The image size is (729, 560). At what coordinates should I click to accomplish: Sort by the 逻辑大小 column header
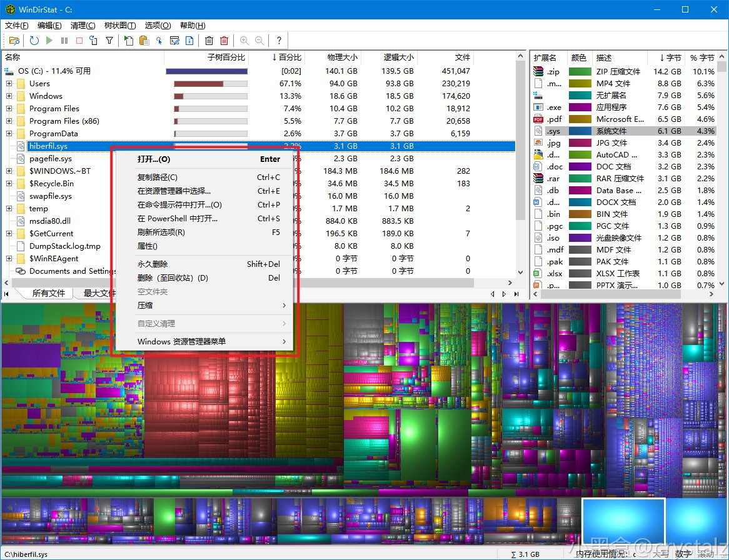pos(389,57)
